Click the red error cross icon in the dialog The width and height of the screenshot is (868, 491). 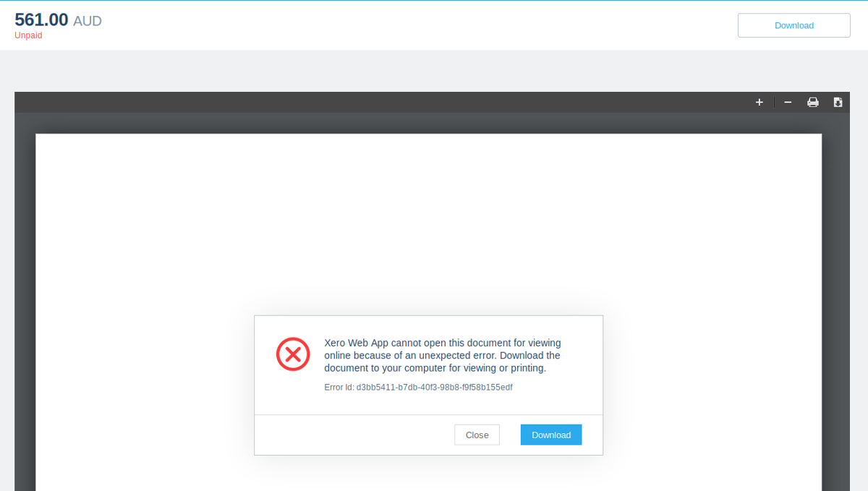(293, 354)
